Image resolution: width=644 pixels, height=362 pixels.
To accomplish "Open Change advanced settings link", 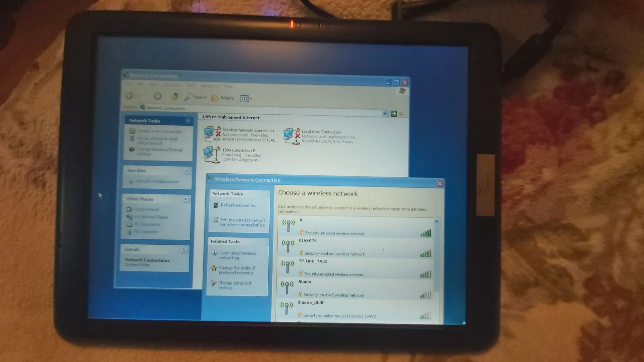I will (x=234, y=285).
